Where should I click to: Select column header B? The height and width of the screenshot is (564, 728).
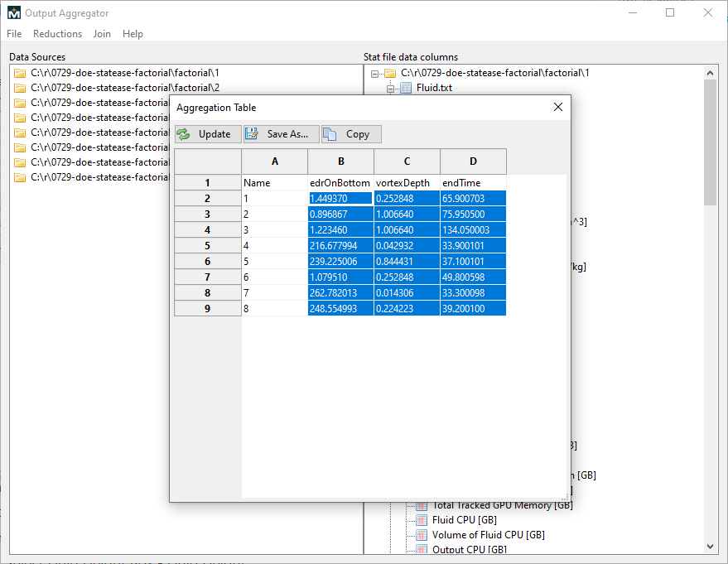point(340,161)
